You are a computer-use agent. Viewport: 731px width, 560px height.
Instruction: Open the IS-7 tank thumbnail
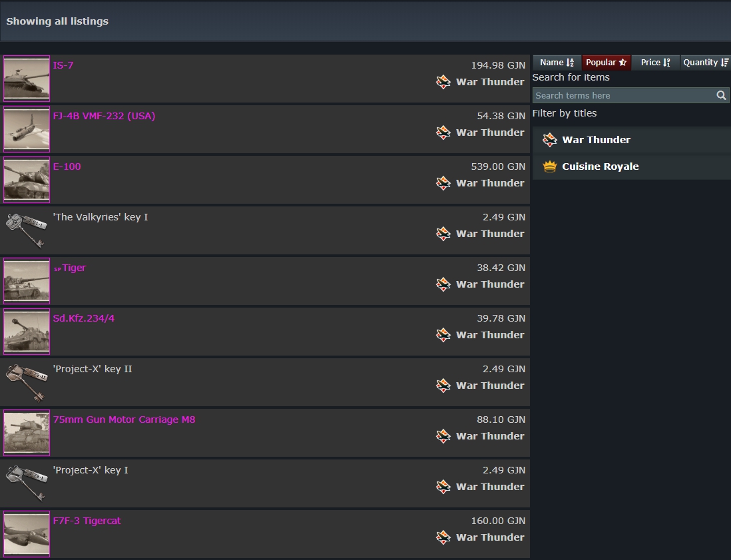pos(27,79)
